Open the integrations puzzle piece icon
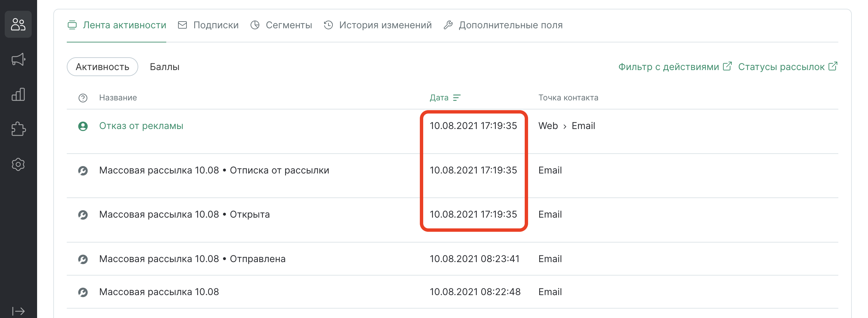Viewport: 868px width, 318px height. 18,129
